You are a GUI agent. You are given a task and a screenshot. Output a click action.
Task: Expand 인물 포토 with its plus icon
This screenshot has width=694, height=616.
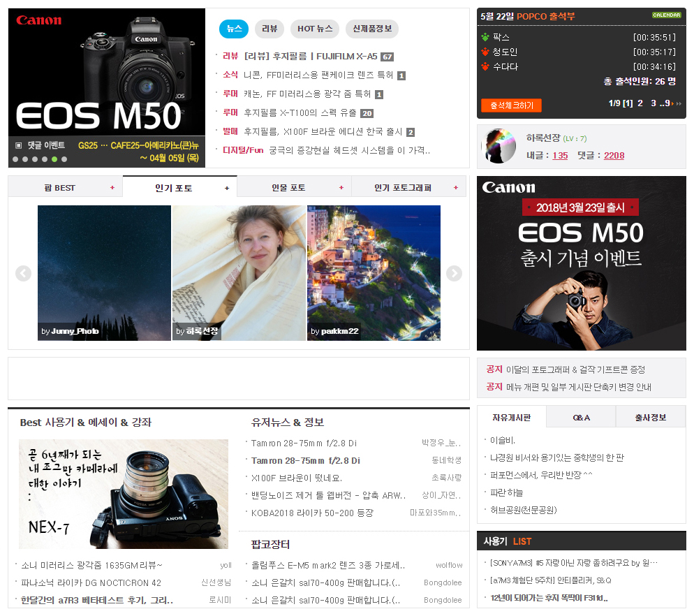click(341, 188)
